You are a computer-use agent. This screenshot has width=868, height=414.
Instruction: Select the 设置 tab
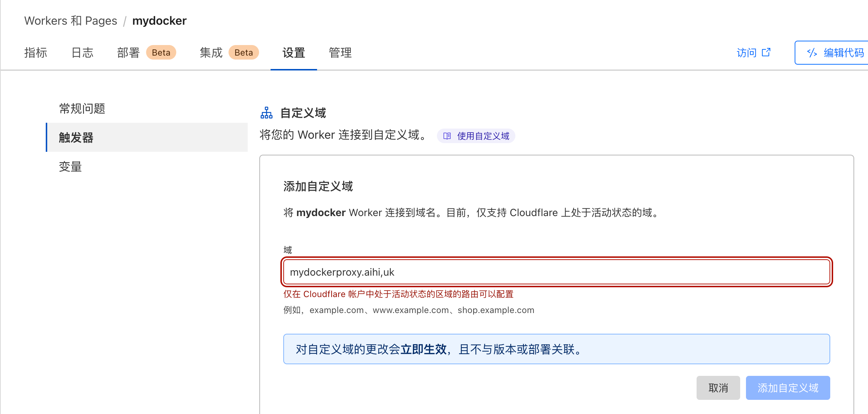pos(293,53)
